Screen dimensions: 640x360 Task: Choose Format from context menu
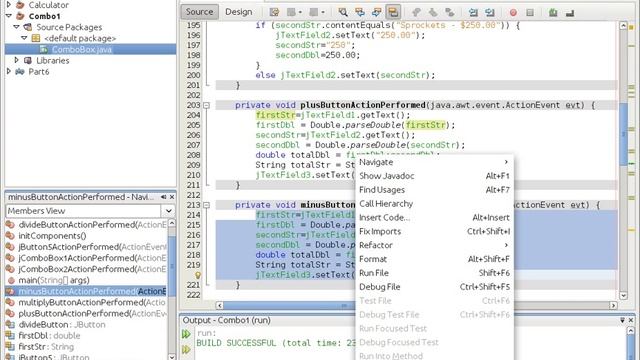pos(434,259)
